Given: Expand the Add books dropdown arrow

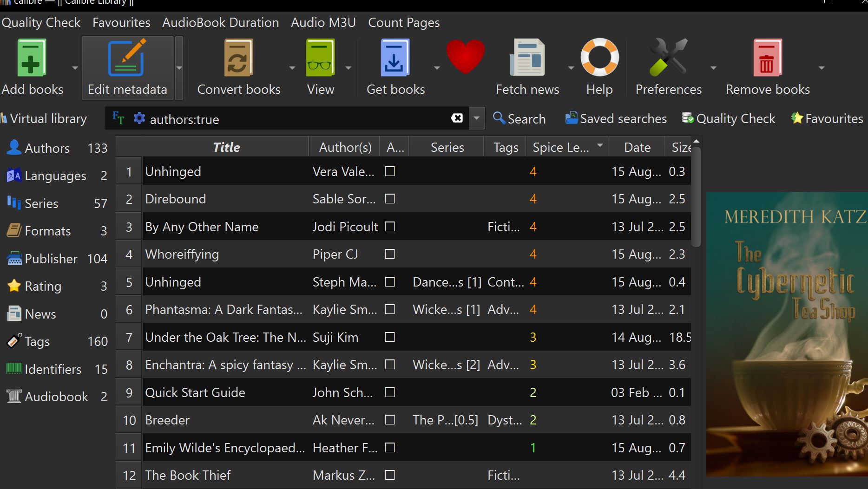Looking at the screenshot, I should 75,68.
